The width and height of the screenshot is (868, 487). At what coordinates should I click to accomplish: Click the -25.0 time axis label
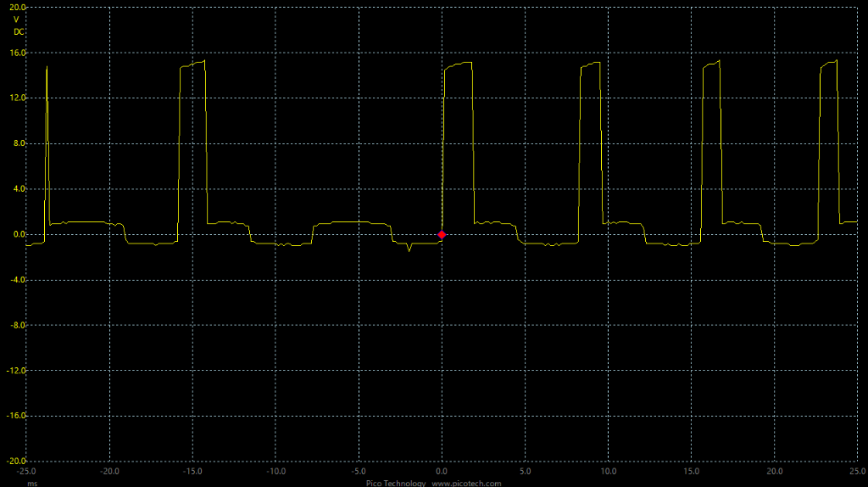[27, 470]
